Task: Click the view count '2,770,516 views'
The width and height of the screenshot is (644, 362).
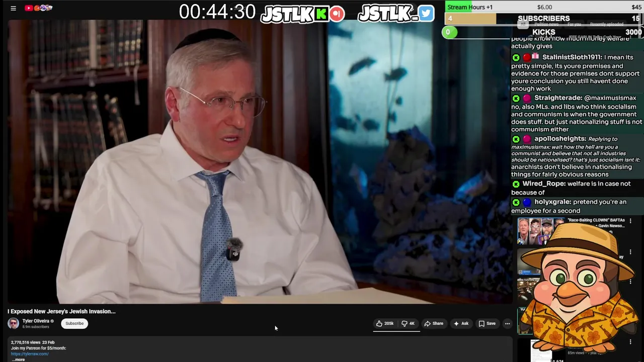Action: 26,342
